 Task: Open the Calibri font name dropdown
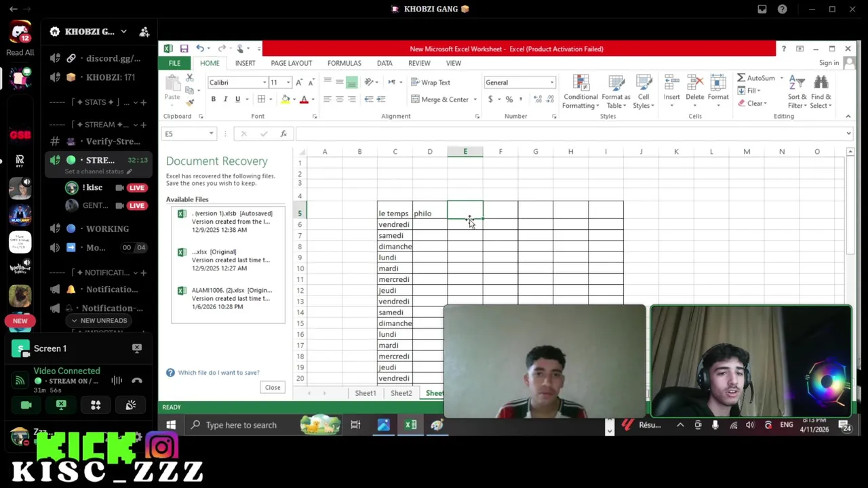264,83
